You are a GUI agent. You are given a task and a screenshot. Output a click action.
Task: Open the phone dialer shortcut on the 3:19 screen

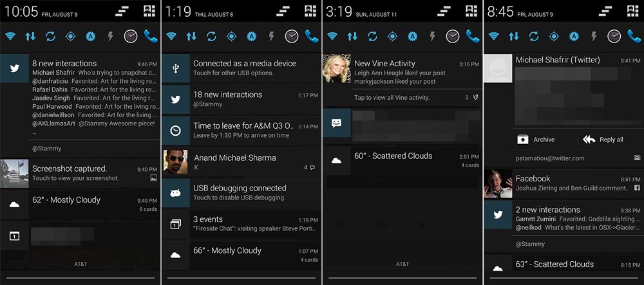473,37
